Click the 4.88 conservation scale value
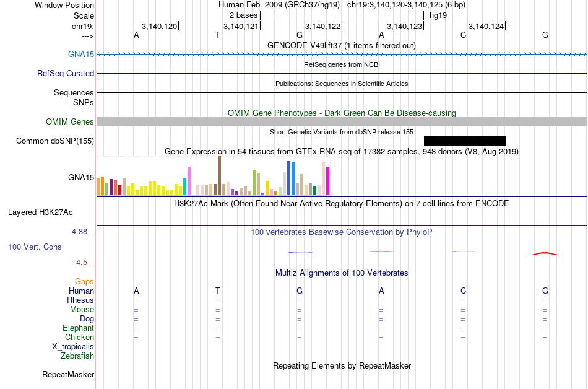Viewport: 588px width, 389px height. point(79,232)
